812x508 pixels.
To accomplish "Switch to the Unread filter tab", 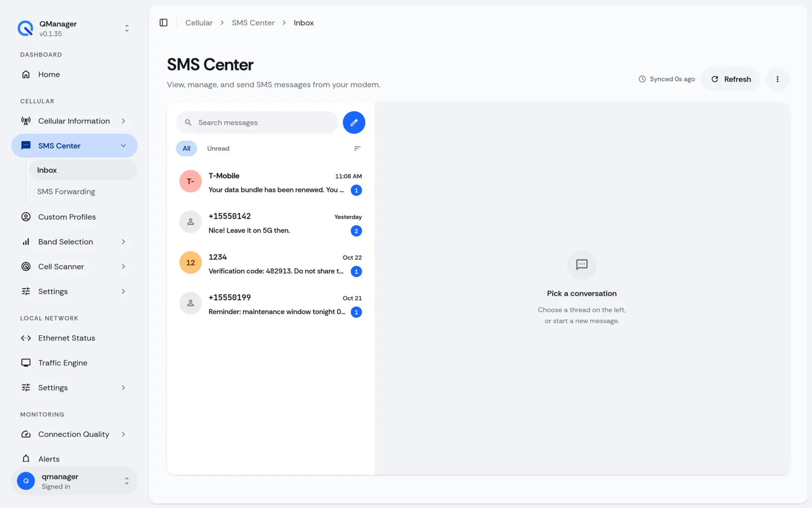I will coord(218,148).
